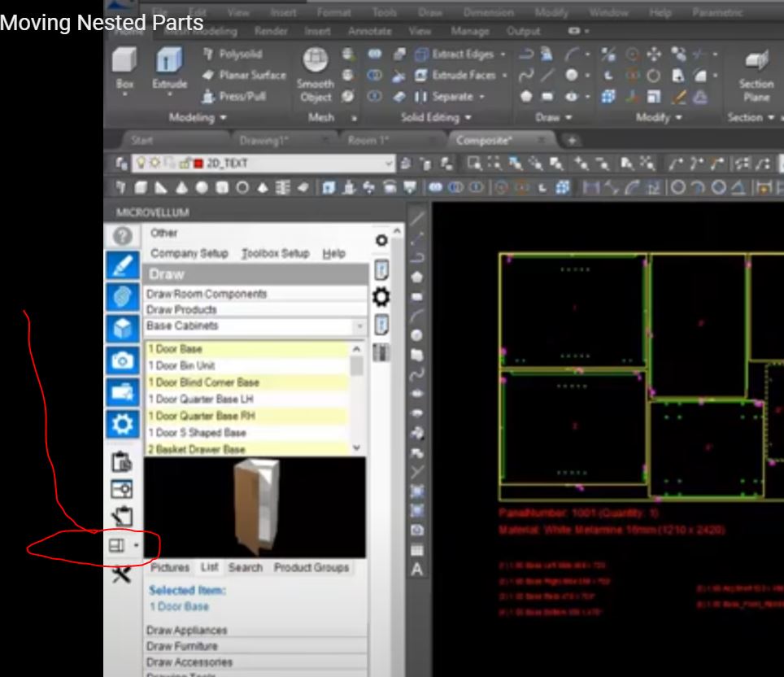Open the Toolbox Setup menu
This screenshot has height=677, width=784.
276,254
